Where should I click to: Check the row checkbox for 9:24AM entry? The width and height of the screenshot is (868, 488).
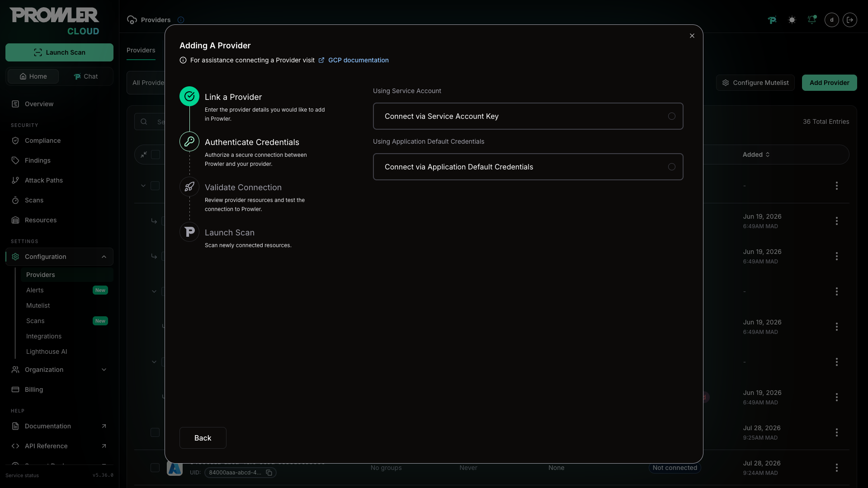click(x=155, y=468)
